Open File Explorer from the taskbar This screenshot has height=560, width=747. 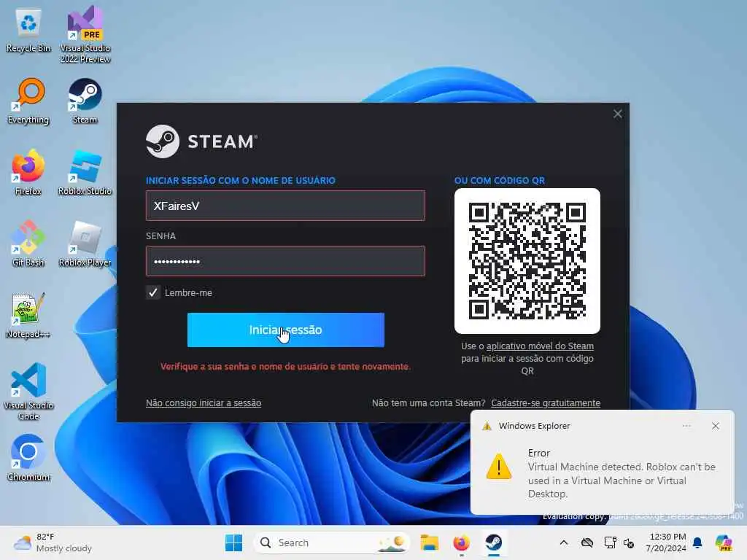(x=429, y=542)
